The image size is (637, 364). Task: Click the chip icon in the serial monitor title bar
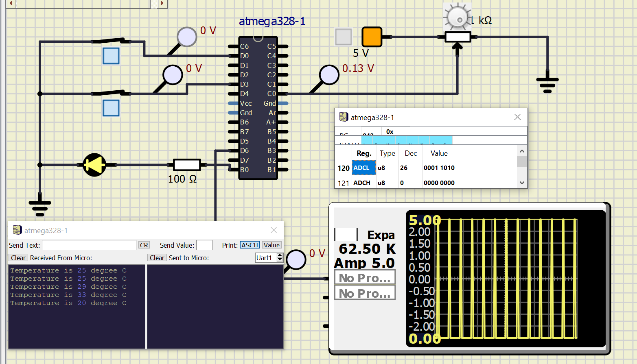click(x=17, y=230)
